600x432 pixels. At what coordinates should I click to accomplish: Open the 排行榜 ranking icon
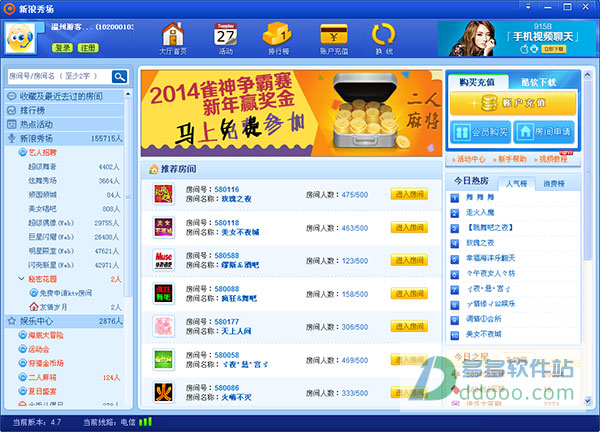pyautogui.click(x=278, y=38)
